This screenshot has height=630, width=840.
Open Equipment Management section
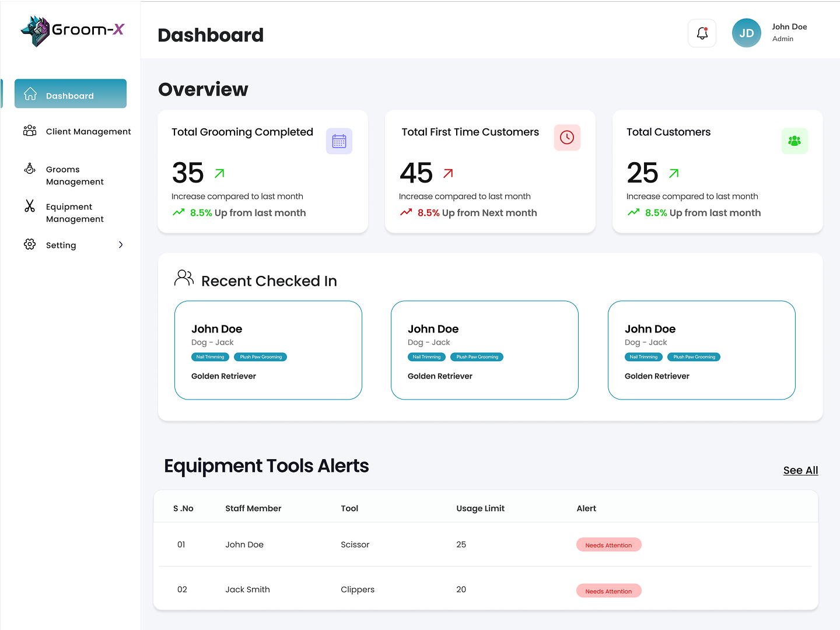click(x=75, y=213)
